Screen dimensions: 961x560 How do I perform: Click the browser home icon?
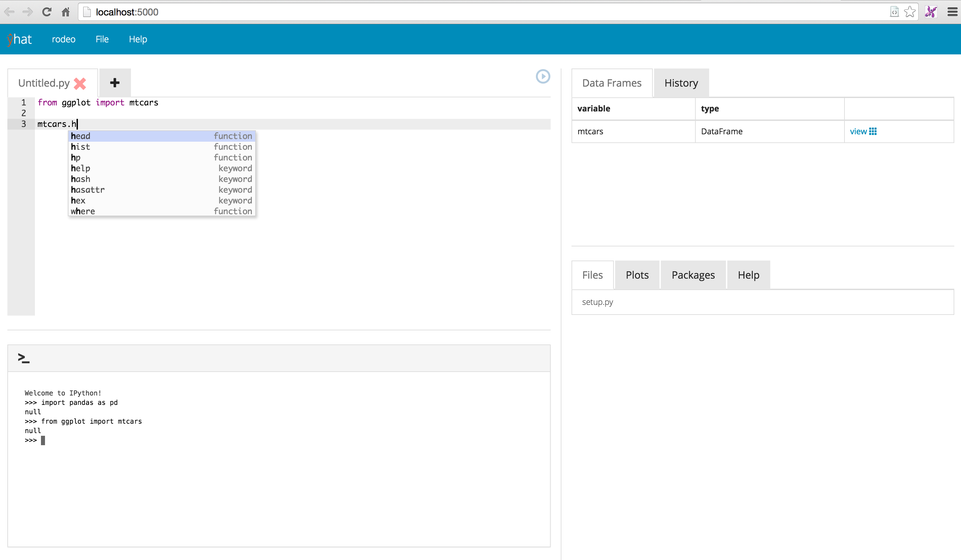[65, 12]
